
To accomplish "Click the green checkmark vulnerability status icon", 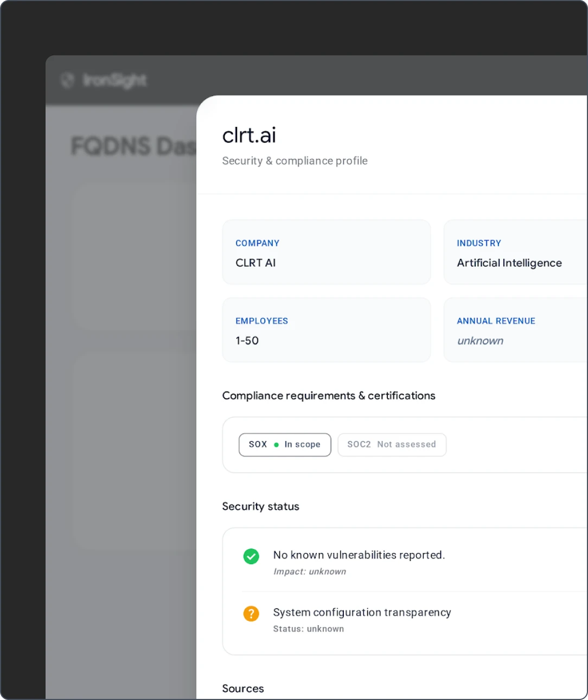I will pyautogui.click(x=251, y=556).
